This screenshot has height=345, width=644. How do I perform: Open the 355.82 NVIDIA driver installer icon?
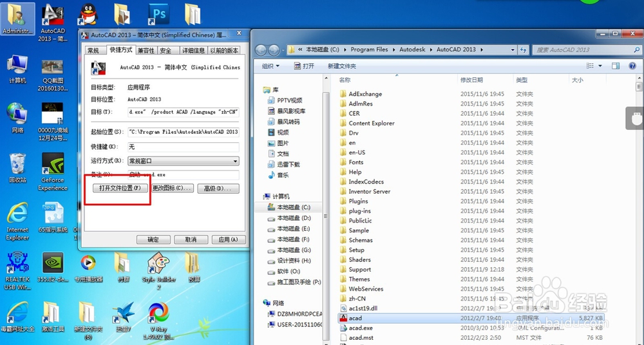tap(53, 268)
